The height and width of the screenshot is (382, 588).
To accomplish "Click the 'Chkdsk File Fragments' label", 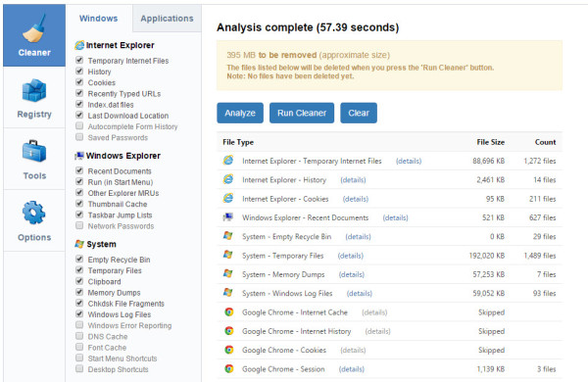I will 126,304.
